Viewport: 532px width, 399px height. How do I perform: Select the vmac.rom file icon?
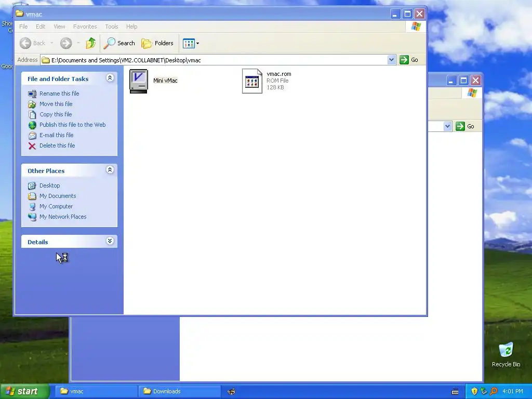252,81
